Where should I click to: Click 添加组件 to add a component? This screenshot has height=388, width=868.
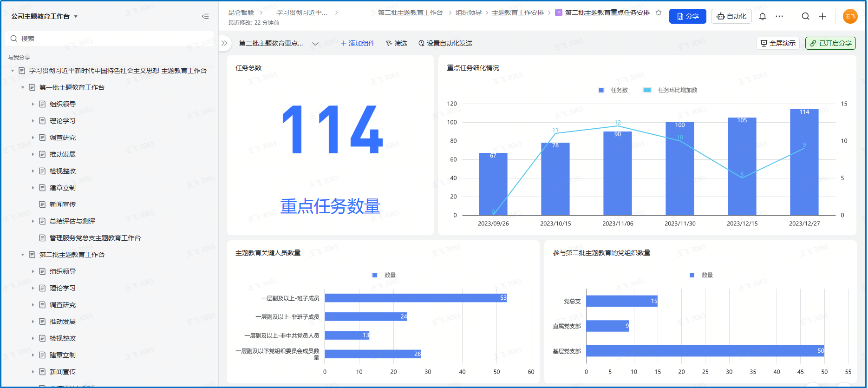358,43
